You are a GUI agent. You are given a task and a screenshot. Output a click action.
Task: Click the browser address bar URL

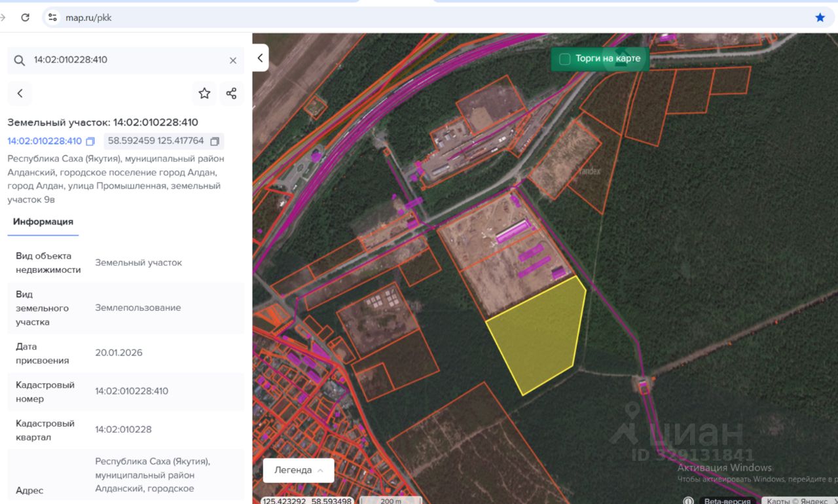coord(88,18)
